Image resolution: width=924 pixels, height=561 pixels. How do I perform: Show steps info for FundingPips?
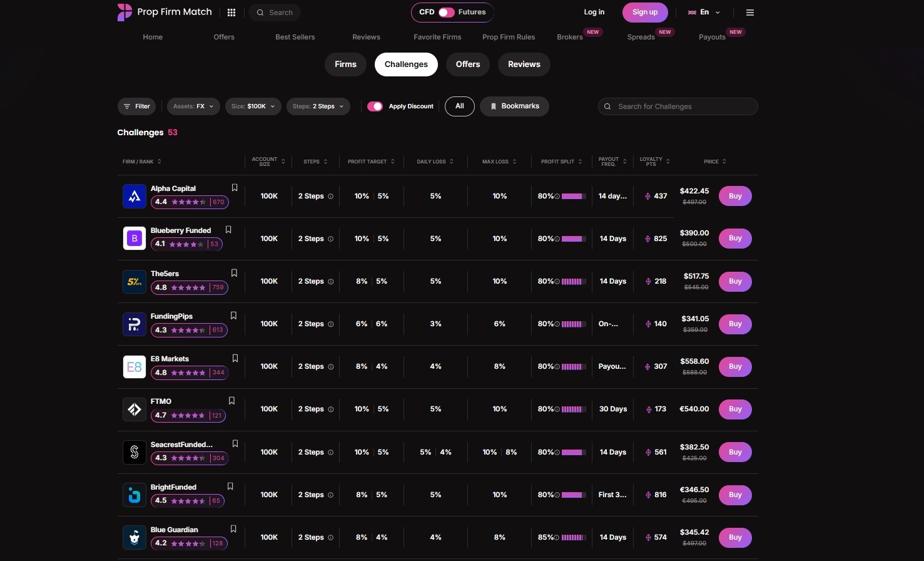pyautogui.click(x=331, y=324)
